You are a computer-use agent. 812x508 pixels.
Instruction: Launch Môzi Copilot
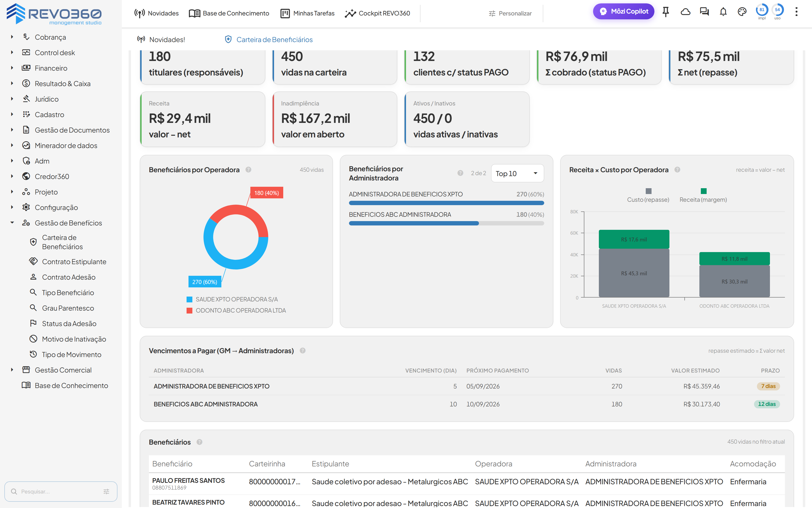[623, 11]
